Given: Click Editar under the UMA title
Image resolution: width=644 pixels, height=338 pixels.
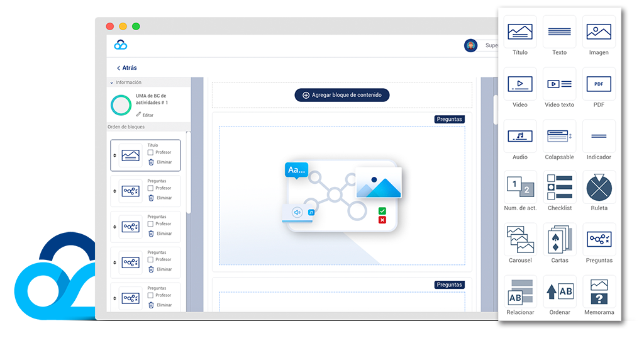Looking at the screenshot, I should (x=145, y=115).
